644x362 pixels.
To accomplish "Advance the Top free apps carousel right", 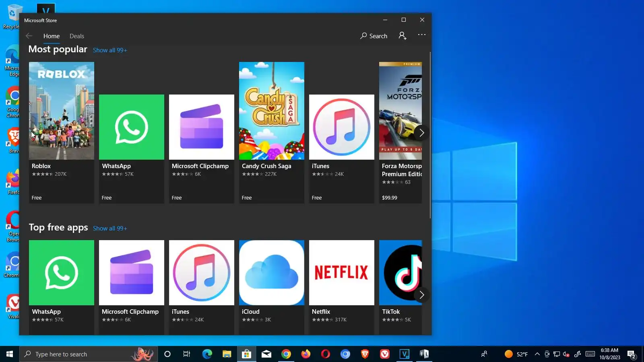I will [x=421, y=295].
